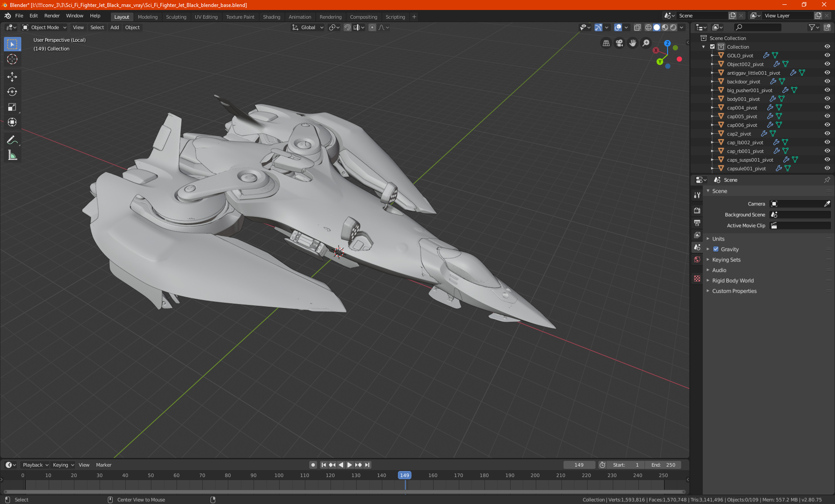
Task: Open the Global transform orientation dropdown
Action: (308, 27)
